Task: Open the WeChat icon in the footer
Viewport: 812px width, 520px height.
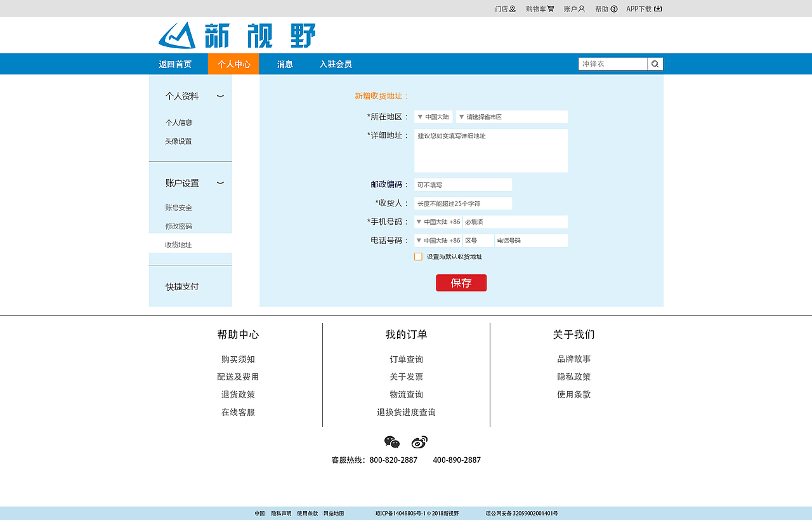Action: tap(391, 441)
